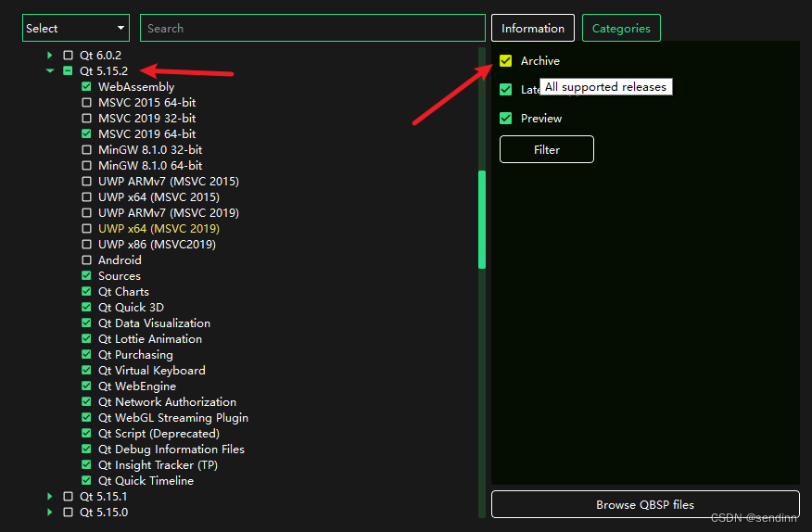Select Qt 5.15.1 tree label
This screenshot has width=812, height=532.
103,496
